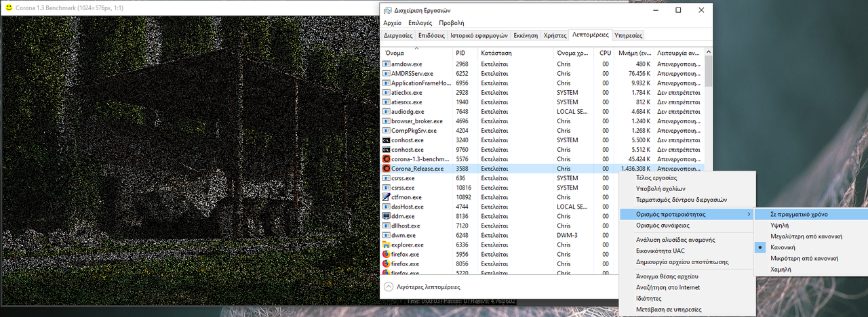Click the atieclxx.exe process icon
Viewport: 868px width, 317px height.
click(x=386, y=93)
